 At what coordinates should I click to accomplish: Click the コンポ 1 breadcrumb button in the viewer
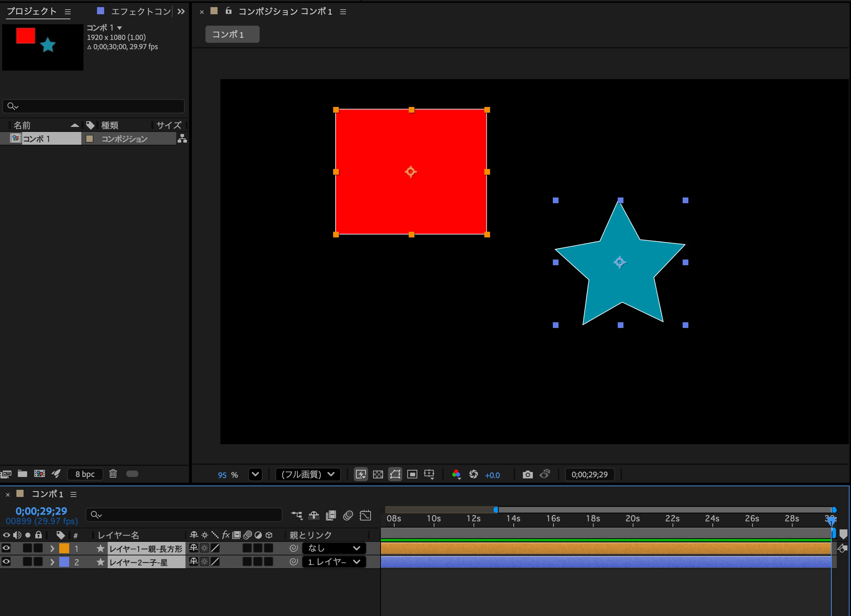(232, 34)
